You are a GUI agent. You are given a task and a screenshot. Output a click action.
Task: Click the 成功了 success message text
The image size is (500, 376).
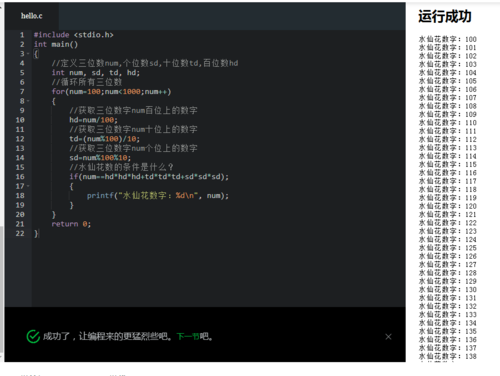coord(128,336)
